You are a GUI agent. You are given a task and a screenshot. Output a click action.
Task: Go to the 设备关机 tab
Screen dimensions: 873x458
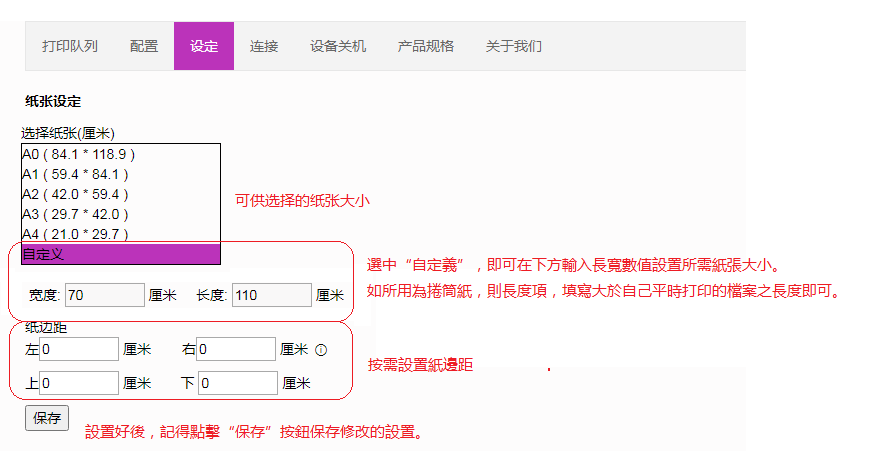(x=338, y=46)
